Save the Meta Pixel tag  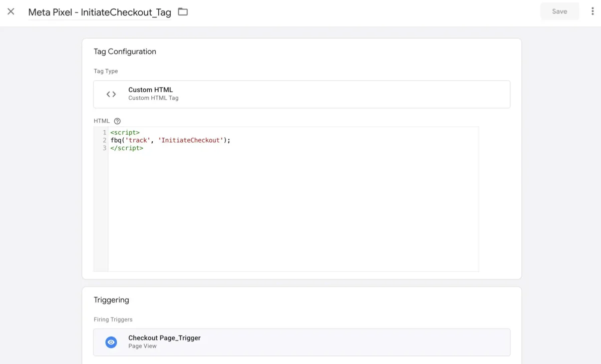coord(559,11)
